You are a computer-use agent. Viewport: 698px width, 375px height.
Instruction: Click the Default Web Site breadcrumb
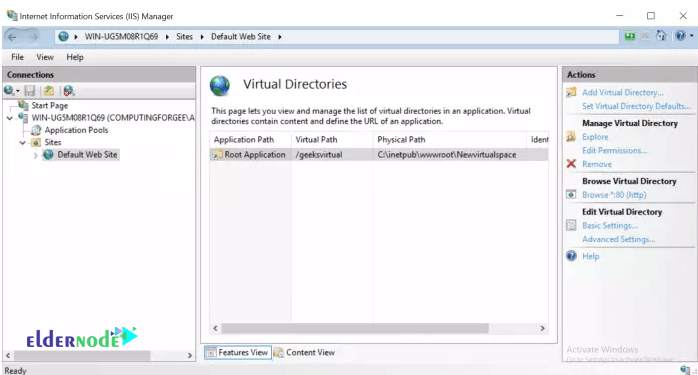tap(241, 37)
